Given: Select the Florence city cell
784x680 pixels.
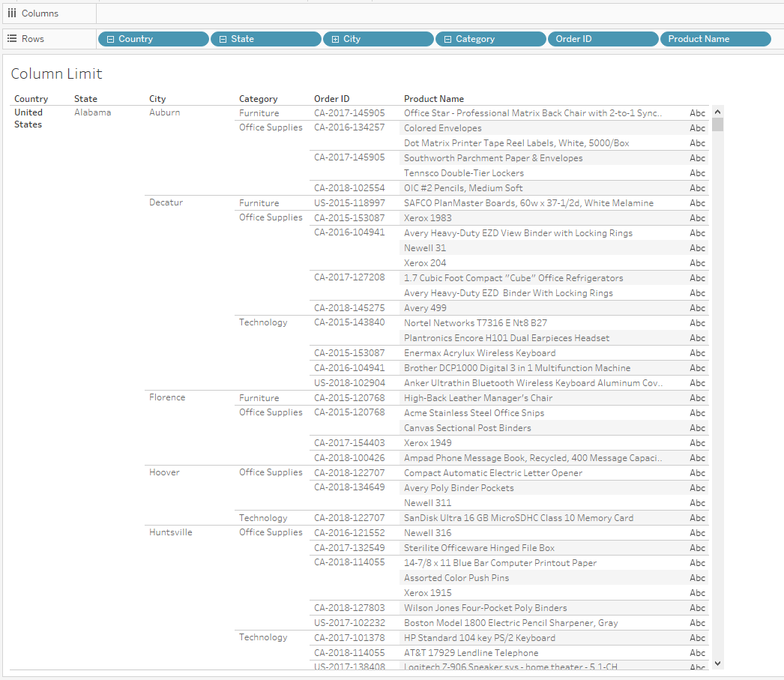Looking at the screenshot, I should click(167, 397).
